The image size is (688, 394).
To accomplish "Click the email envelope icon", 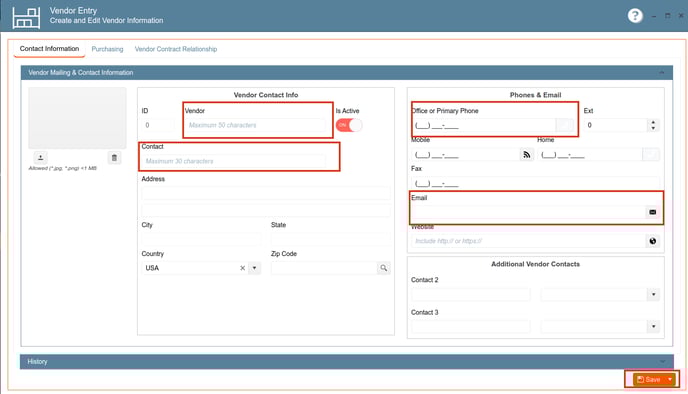I will click(652, 212).
